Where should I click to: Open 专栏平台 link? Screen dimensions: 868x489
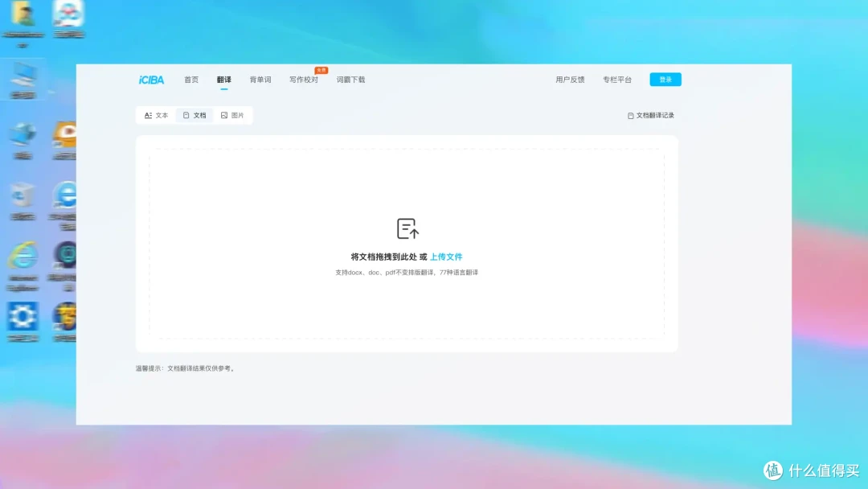coord(616,80)
